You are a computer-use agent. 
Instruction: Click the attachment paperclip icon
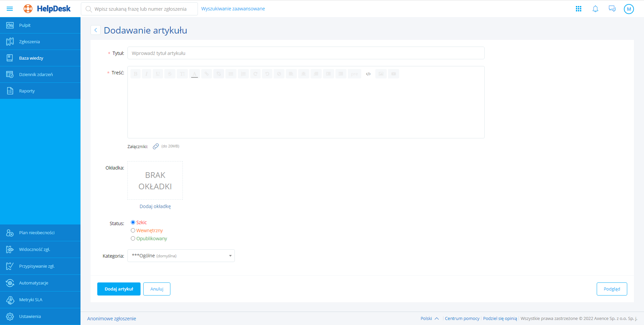[156, 146]
